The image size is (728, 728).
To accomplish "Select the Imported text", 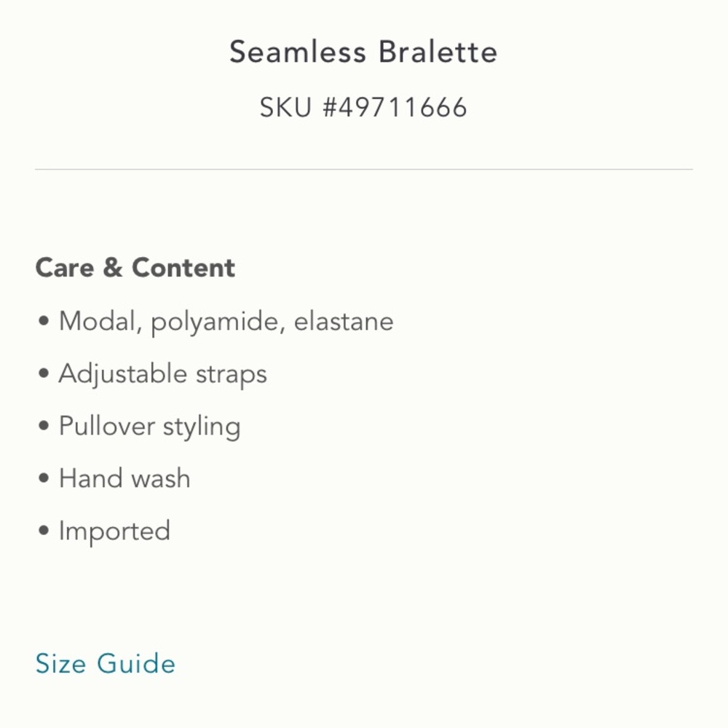I will 114,531.
